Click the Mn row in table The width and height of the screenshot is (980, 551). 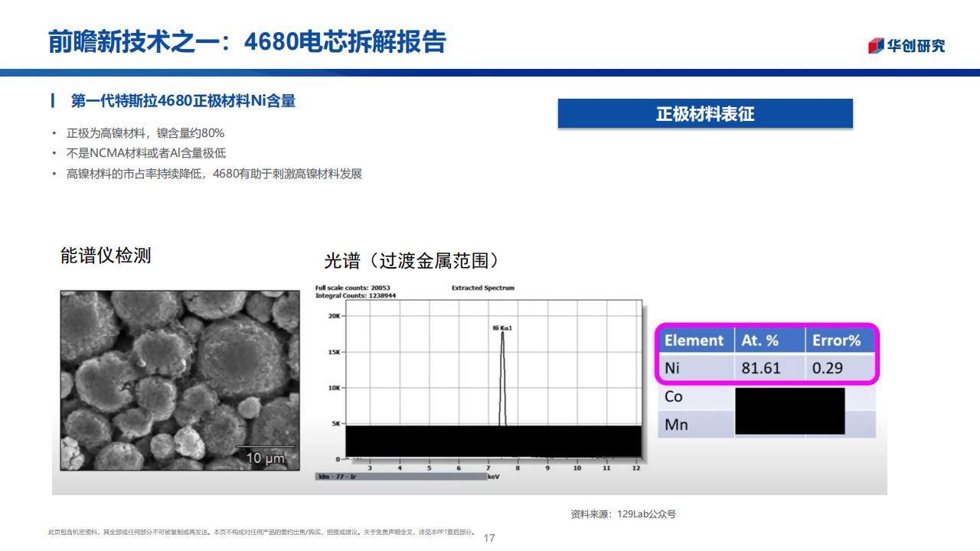[x=766, y=424]
